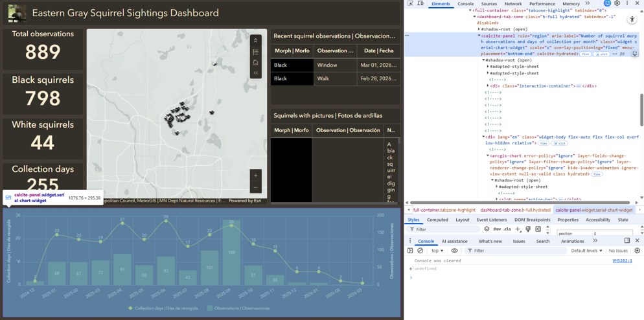The image size is (644, 320).
Task: Open the VM5282:1 source link
Action: 622,260
